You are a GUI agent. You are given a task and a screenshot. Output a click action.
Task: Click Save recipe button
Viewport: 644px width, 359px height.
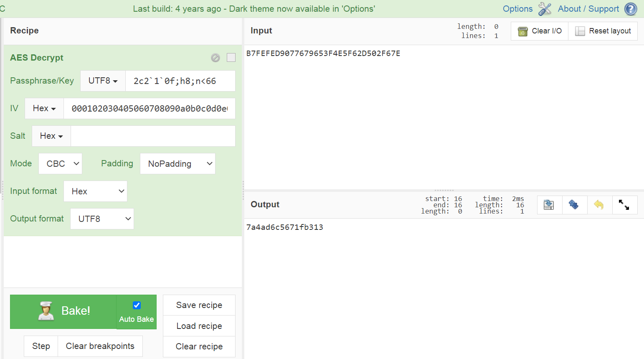point(199,305)
